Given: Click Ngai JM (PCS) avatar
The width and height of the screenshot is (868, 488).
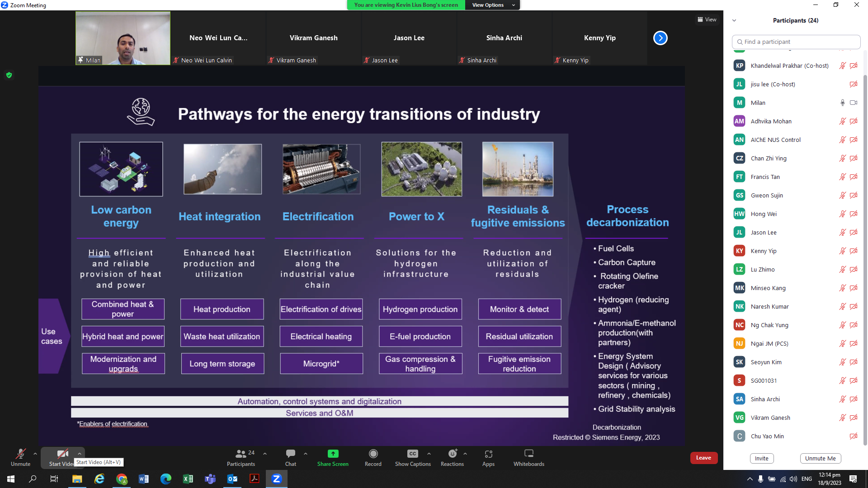Looking at the screenshot, I should coord(739,343).
